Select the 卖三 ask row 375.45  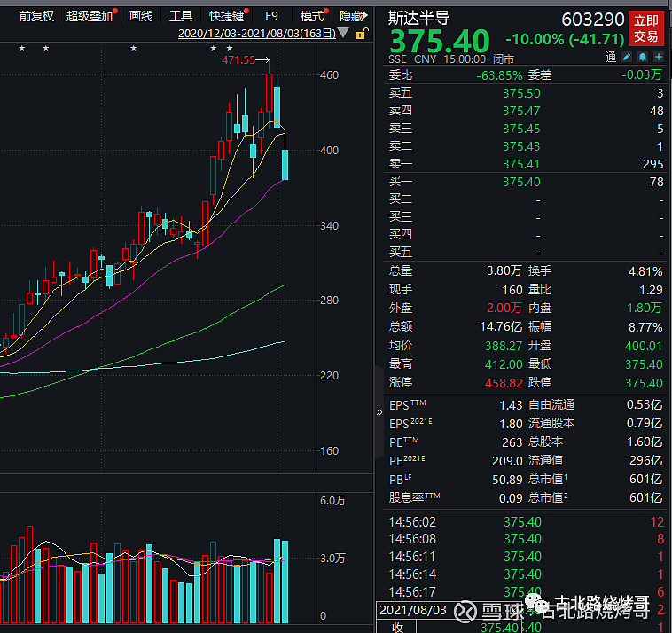pyautogui.click(x=526, y=129)
